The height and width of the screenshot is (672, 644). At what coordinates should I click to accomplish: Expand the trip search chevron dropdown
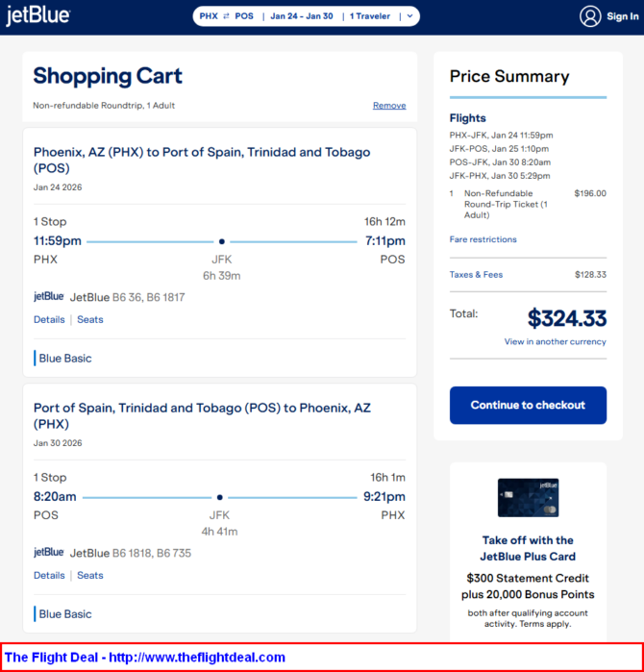click(410, 16)
